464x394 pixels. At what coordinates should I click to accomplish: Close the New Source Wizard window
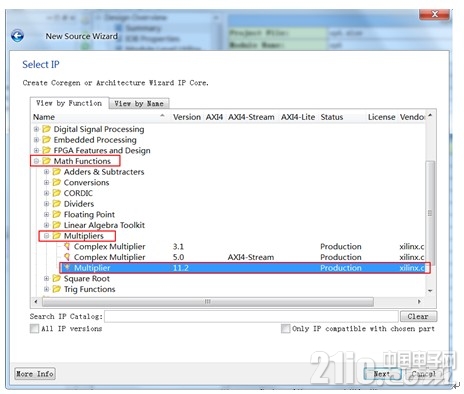pyautogui.click(x=435, y=14)
